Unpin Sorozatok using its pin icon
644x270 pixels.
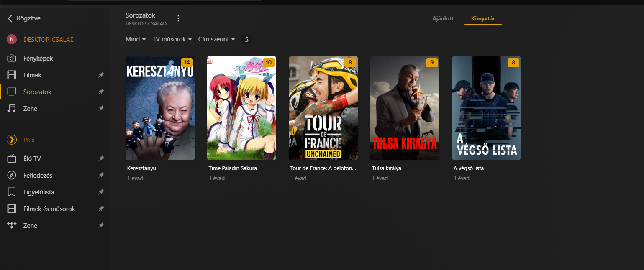101,92
